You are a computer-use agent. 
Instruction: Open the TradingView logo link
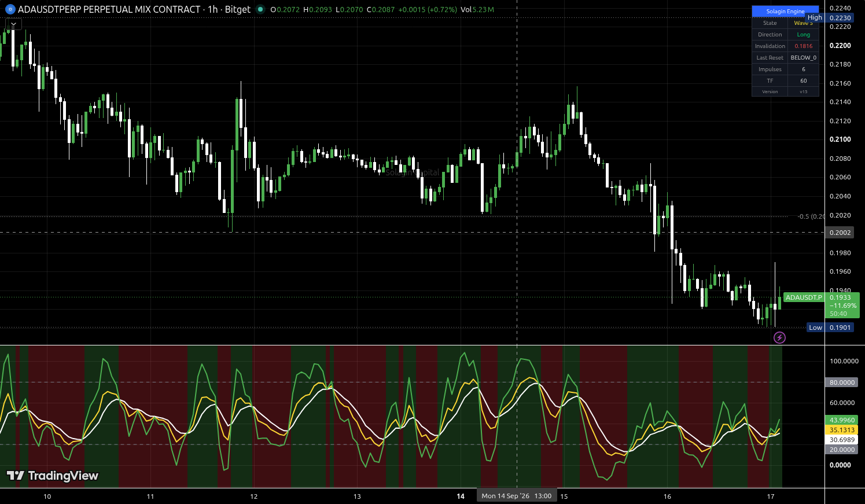[x=53, y=476]
